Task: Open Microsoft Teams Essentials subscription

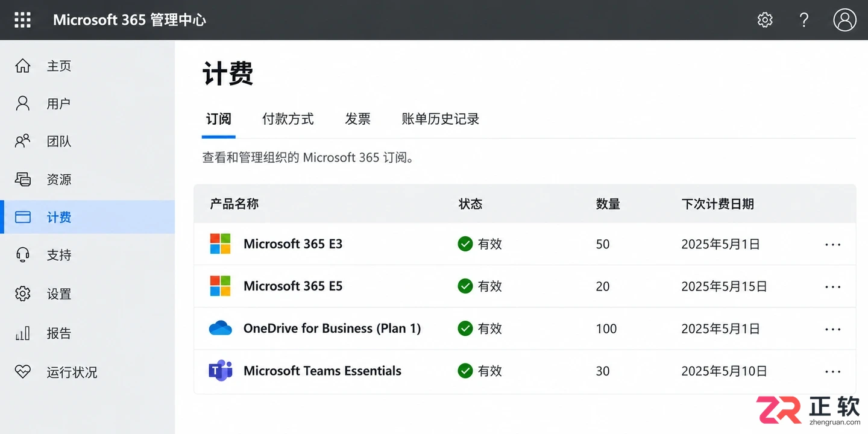Action: coord(322,370)
